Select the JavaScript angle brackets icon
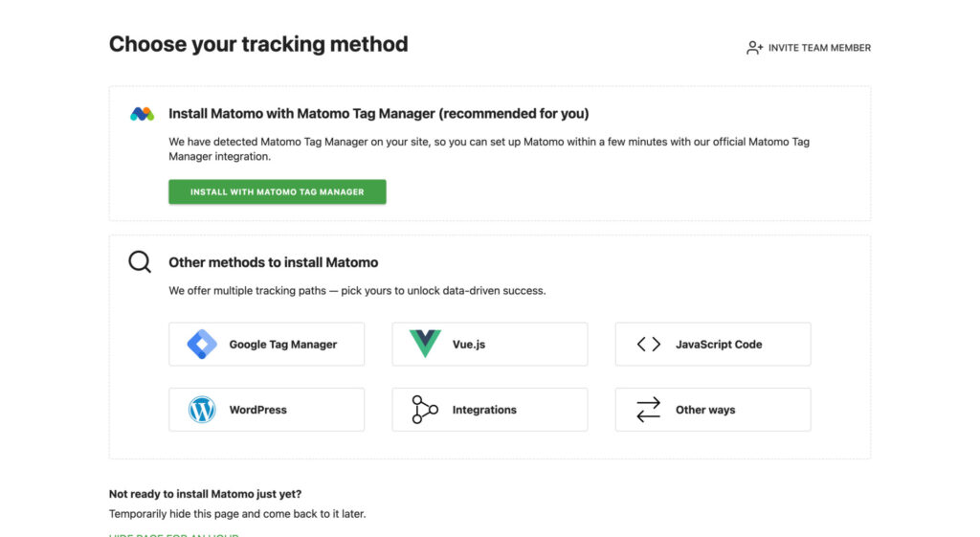 649,345
